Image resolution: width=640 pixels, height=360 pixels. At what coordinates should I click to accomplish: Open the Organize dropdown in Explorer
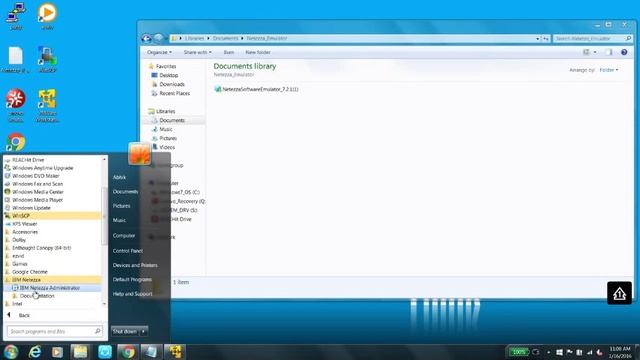pyautogui.click(x=159, y=52)
